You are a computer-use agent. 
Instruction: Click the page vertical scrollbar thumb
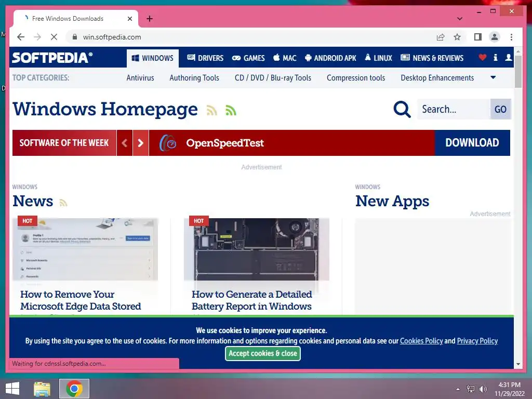[x=518, y=71]
